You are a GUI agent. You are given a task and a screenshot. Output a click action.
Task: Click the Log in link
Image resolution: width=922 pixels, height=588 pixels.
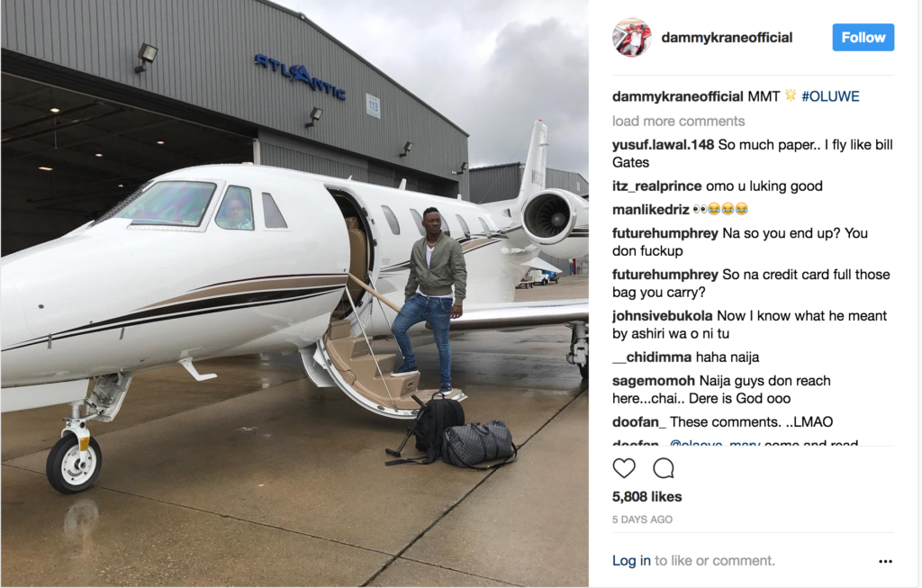point(631,561)
